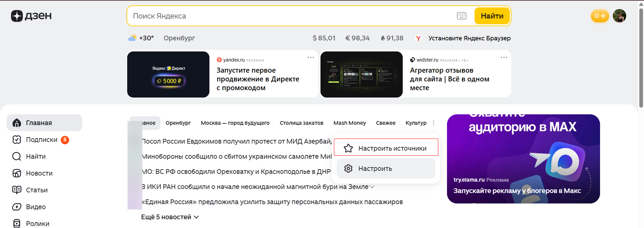This screenshot has height=228, width=644.
Task: Open the user profile avatar
Action: [619, 16]
